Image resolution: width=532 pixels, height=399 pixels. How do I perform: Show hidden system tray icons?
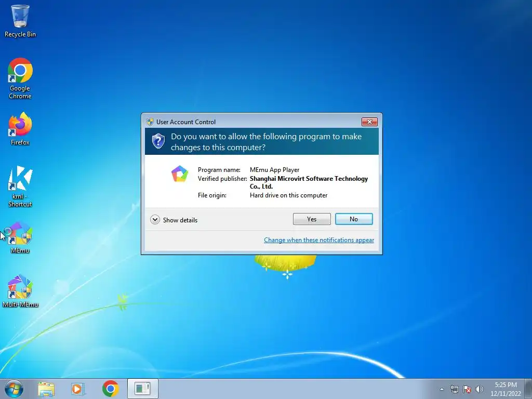tap(442, 389)
